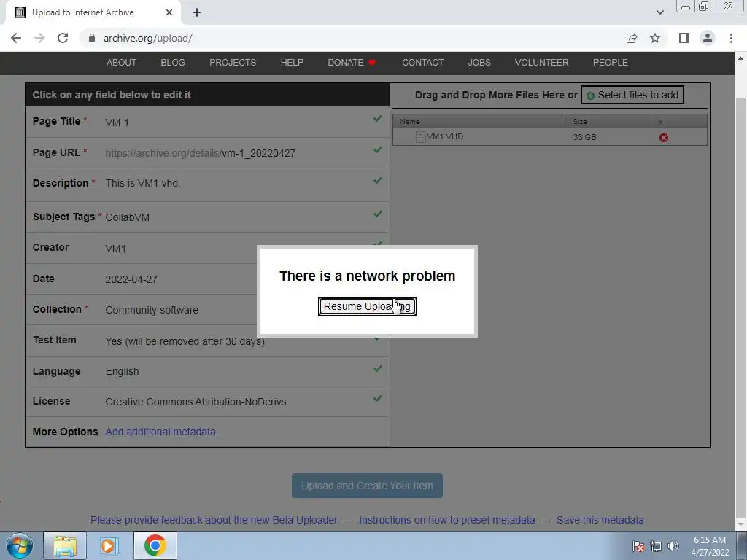
Task: Edit the Date value 2022-04-27
Action: 131,279
